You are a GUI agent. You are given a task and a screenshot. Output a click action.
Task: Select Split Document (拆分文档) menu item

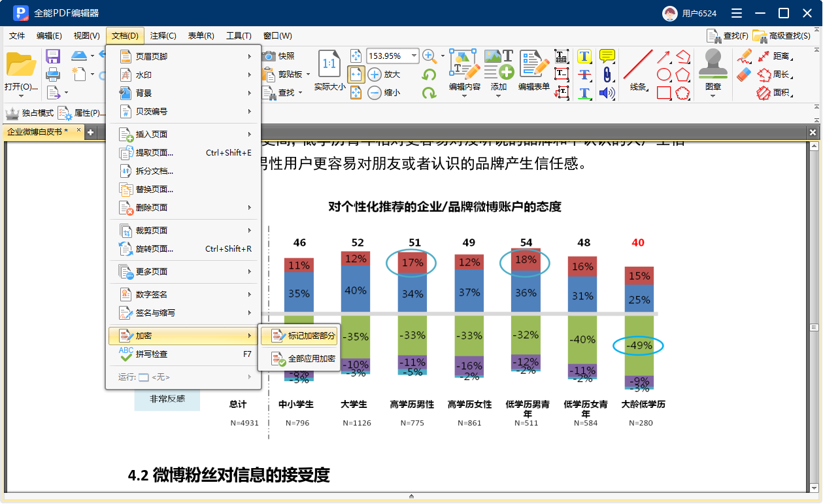pos(154,171)
